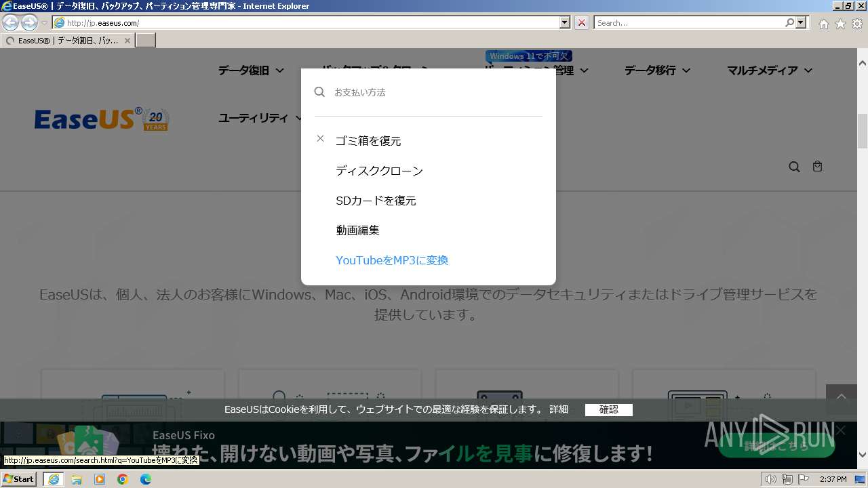The image size is (868, 488).
Task: Click the action center flag tray icon
Action: [x=804, y=479]
